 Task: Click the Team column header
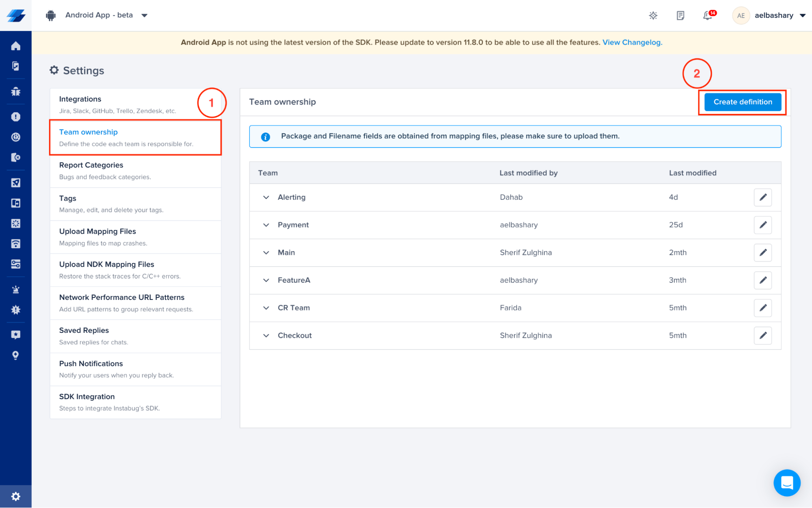coord(268,173)
